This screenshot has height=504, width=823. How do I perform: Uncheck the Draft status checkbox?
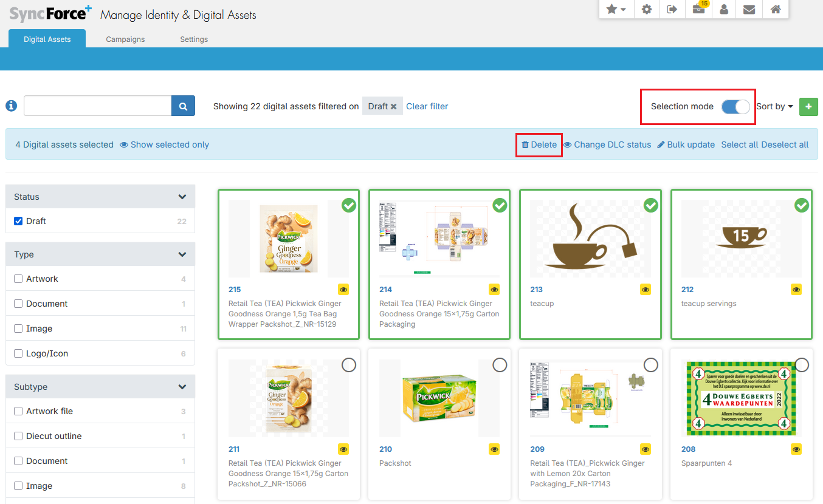(18, 221)
